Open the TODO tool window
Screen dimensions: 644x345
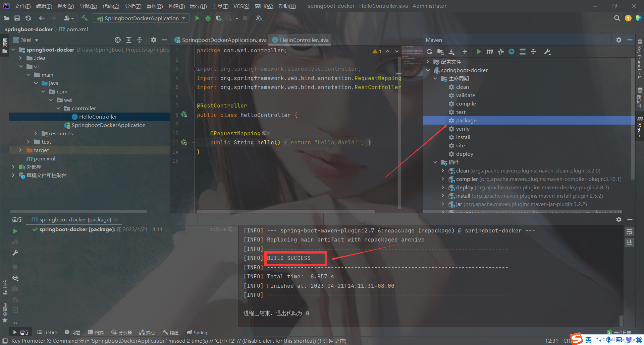pyautogui.click(x=47, y=332)
